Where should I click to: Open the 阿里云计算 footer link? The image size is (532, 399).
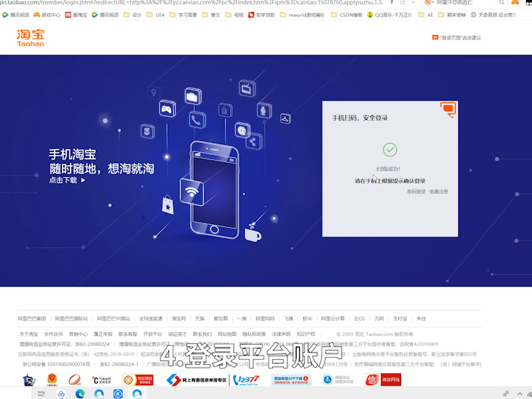tap(333, 319)
